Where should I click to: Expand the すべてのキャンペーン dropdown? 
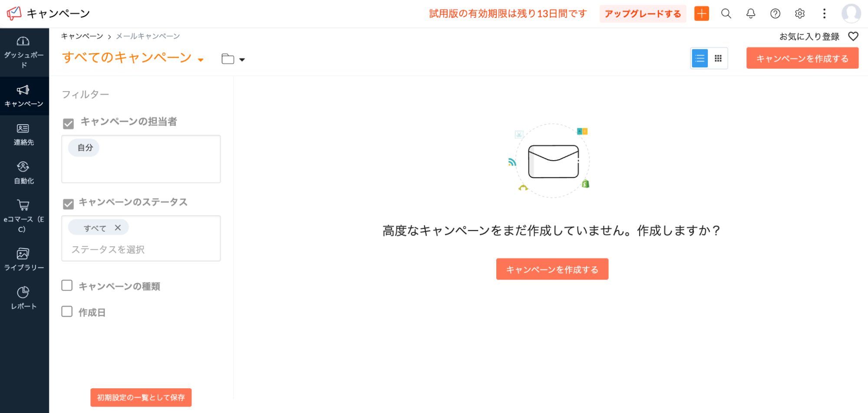click(x=201, y=60)
